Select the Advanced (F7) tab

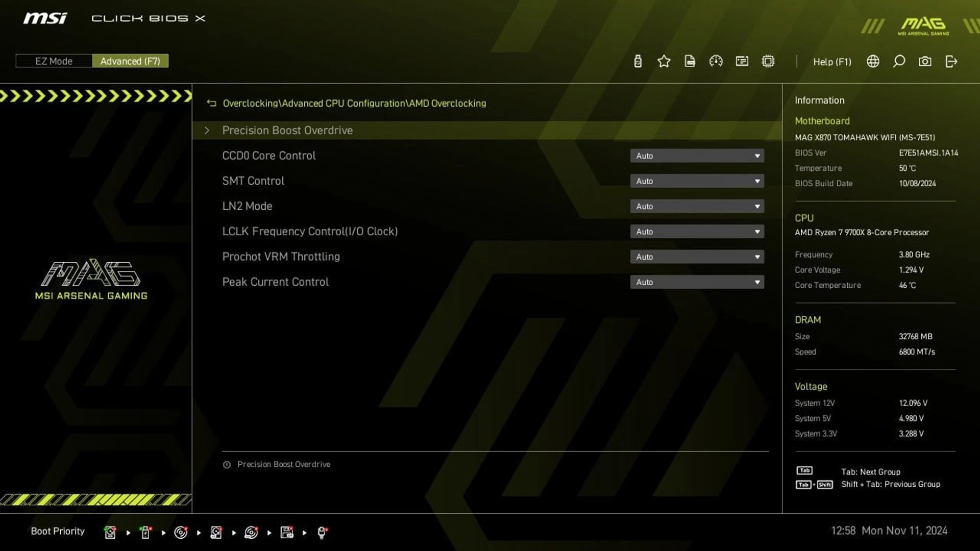[x=130, y=61]
